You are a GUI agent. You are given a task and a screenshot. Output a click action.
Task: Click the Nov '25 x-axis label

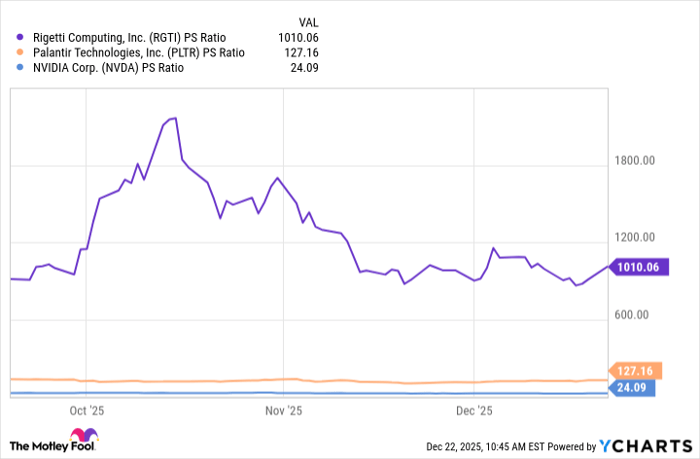(283, 411)
